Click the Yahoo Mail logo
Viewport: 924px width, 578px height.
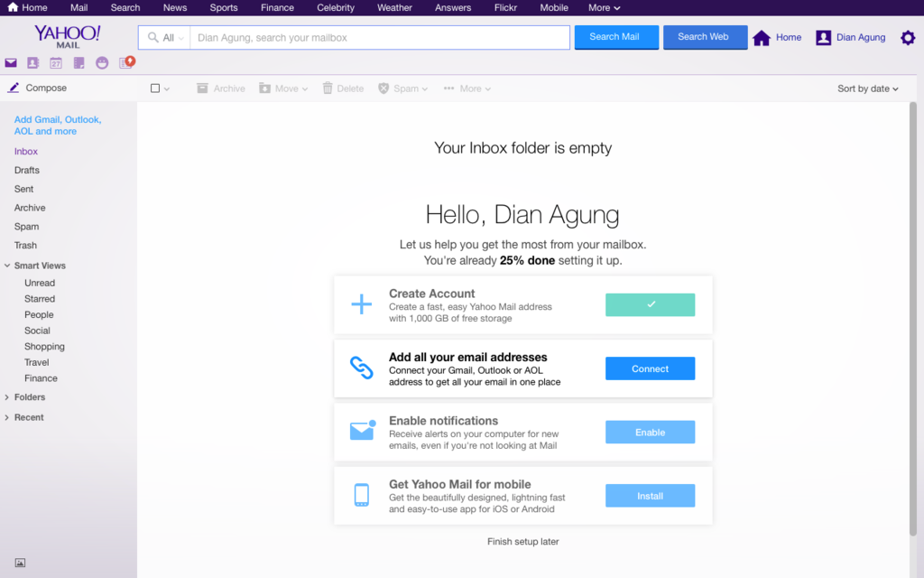(67, 36)
